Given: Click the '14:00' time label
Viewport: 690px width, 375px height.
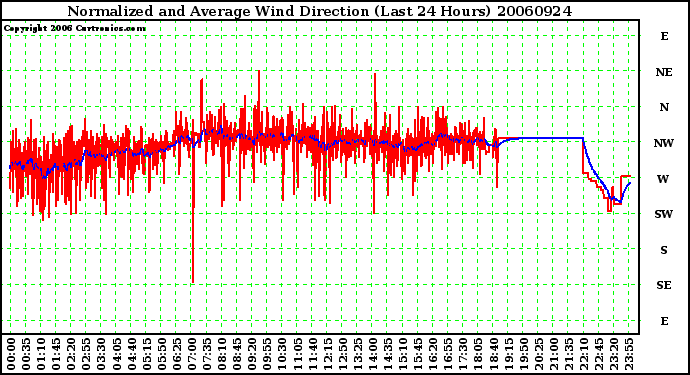Looking at the screenshot, I should tap(372, 354).
